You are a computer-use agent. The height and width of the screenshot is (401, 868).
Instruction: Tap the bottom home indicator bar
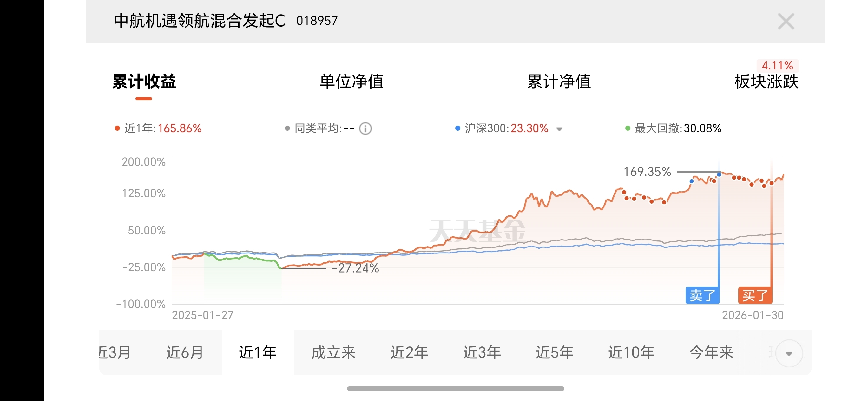pos(456,389)
